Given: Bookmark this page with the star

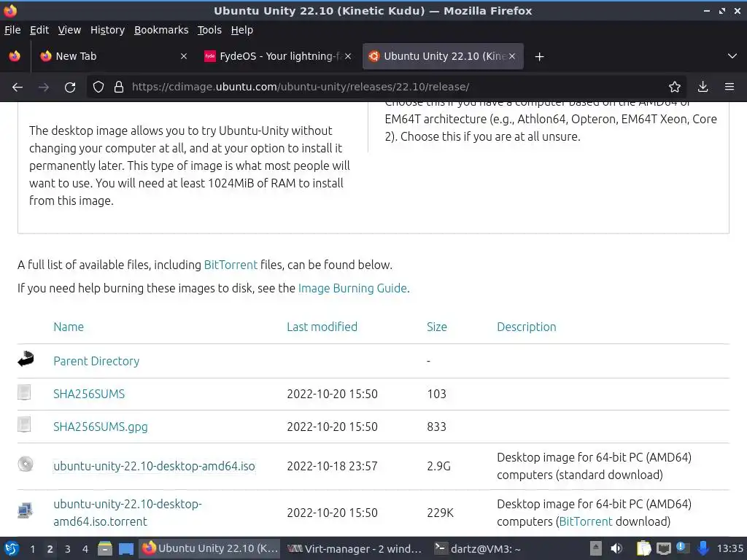Looking at the screenshot, I should coord(675,87).
